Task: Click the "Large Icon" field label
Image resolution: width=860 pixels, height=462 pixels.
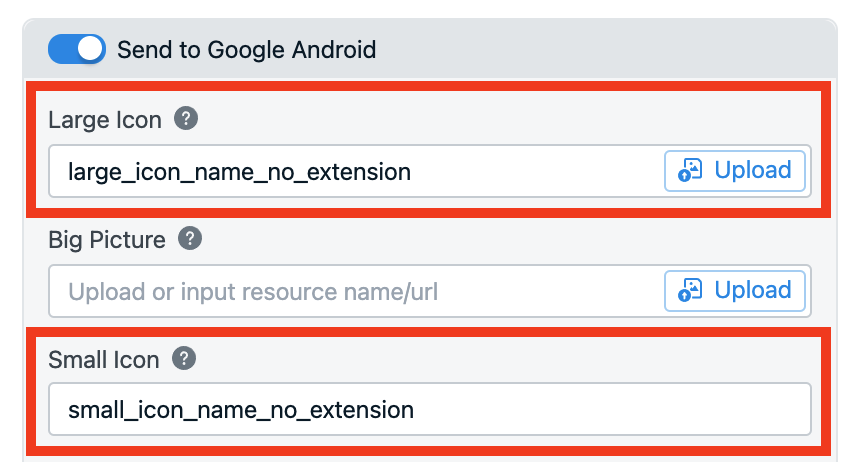Action: [105, 120]
